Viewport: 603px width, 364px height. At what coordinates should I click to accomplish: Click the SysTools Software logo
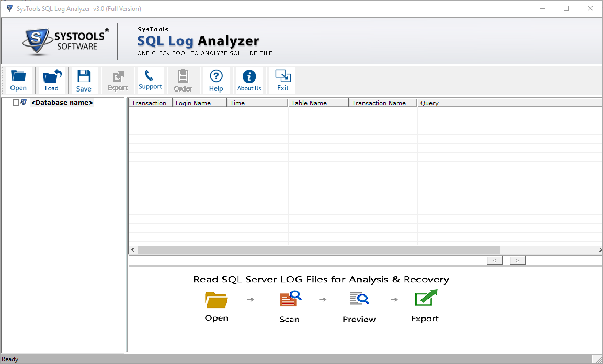(65, 41)
